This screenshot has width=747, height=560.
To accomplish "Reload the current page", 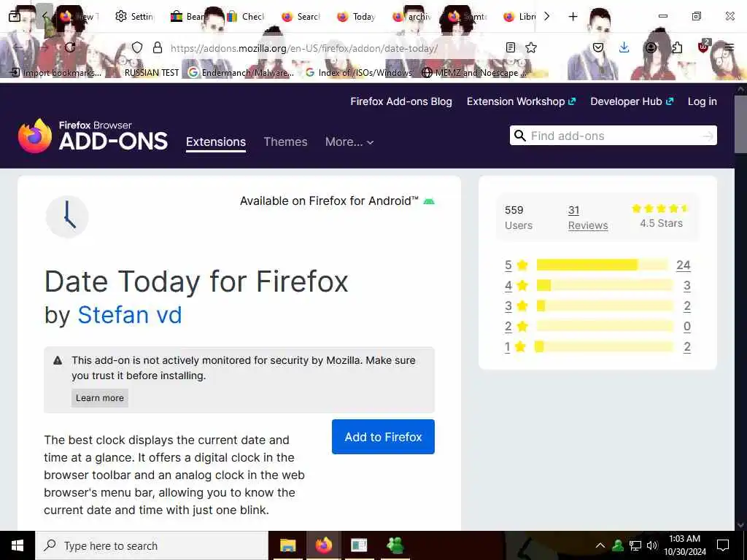I will point(70,47).
